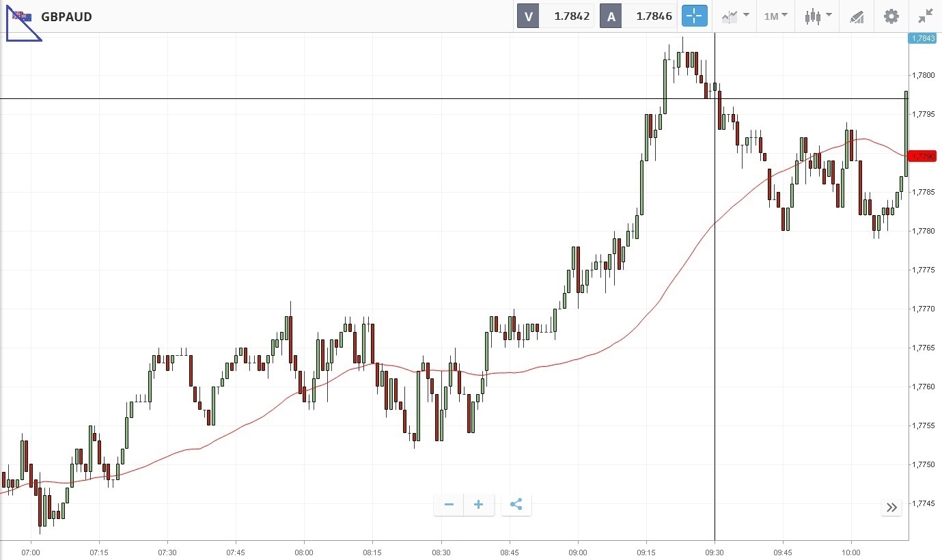The height and width of the screenshot is (560, 942).
Task: Open the 1M timeframe dropdown
Action: coord(775,16)
